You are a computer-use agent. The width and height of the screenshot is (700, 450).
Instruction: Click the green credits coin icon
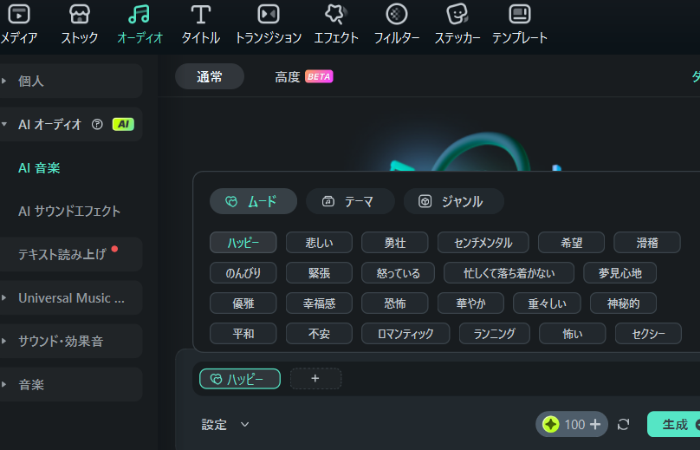(x=550, y=424)
